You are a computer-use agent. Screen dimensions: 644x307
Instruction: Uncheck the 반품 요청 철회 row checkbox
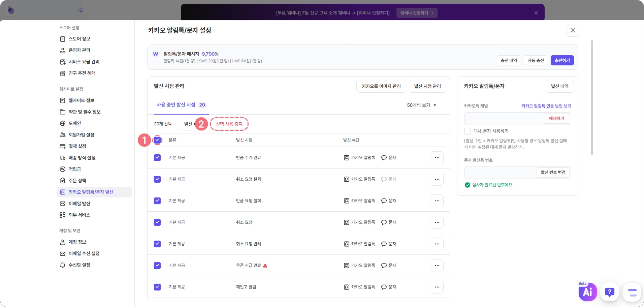click(x=157, y=201)
